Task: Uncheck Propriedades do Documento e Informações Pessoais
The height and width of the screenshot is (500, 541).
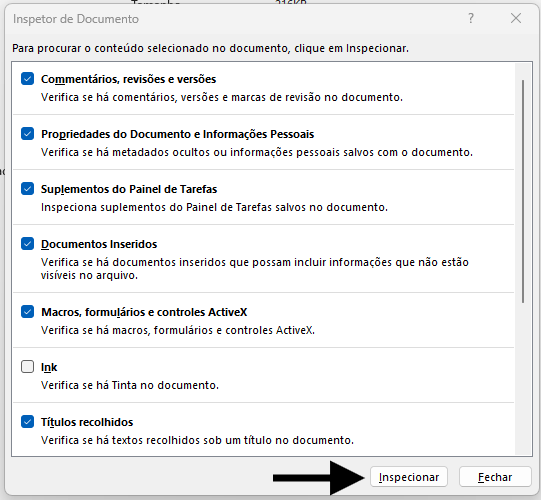Action: click(x=27, y=134)
